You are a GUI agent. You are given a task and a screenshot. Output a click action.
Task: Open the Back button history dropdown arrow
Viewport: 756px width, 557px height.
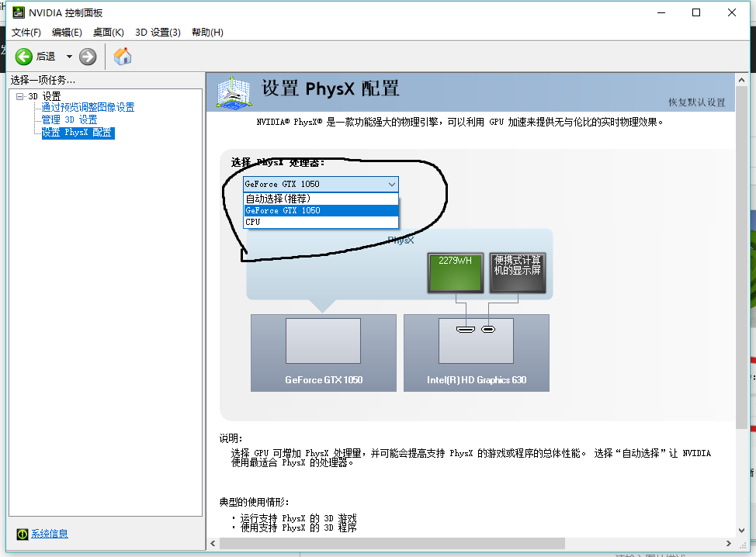point(69,57)
